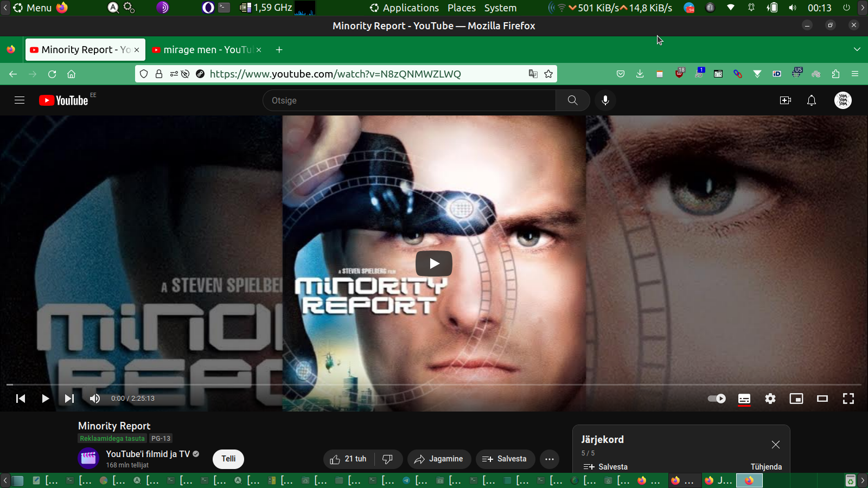
Task: Open tracking protection shield
Action: click(144, 74)
